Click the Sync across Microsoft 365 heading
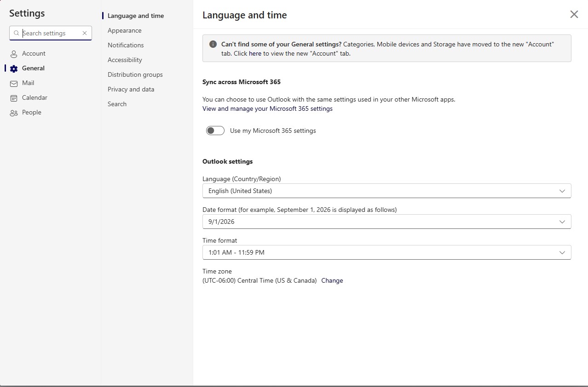The width and height of the screenshot is (588, 387). point(242,82)
